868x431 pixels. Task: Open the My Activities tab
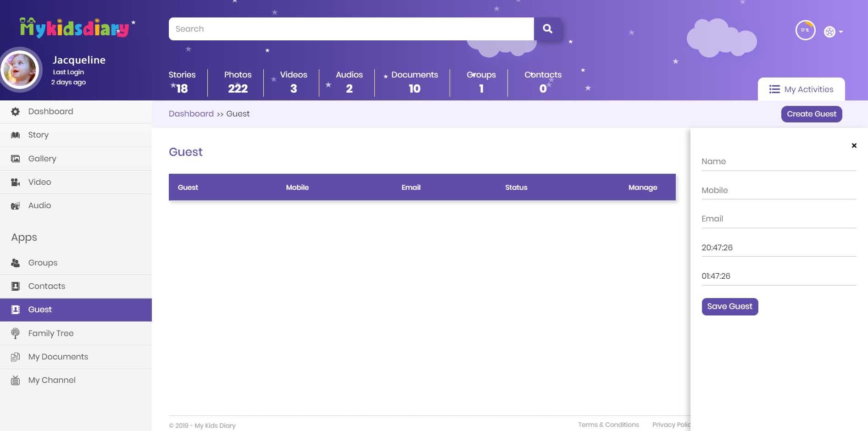point(801,89)
